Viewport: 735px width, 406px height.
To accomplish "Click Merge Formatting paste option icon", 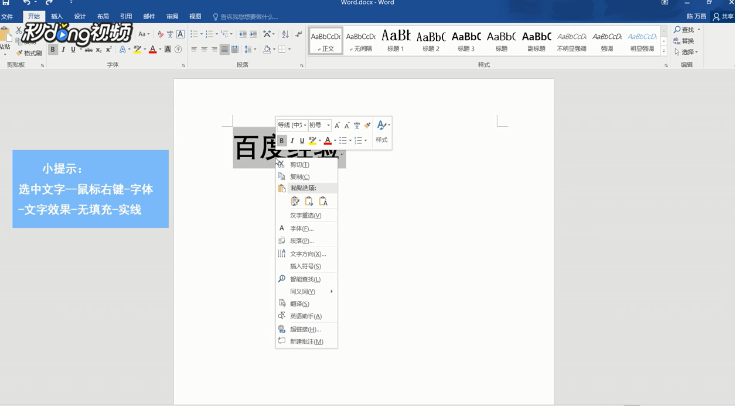I will tap(309, 201).
